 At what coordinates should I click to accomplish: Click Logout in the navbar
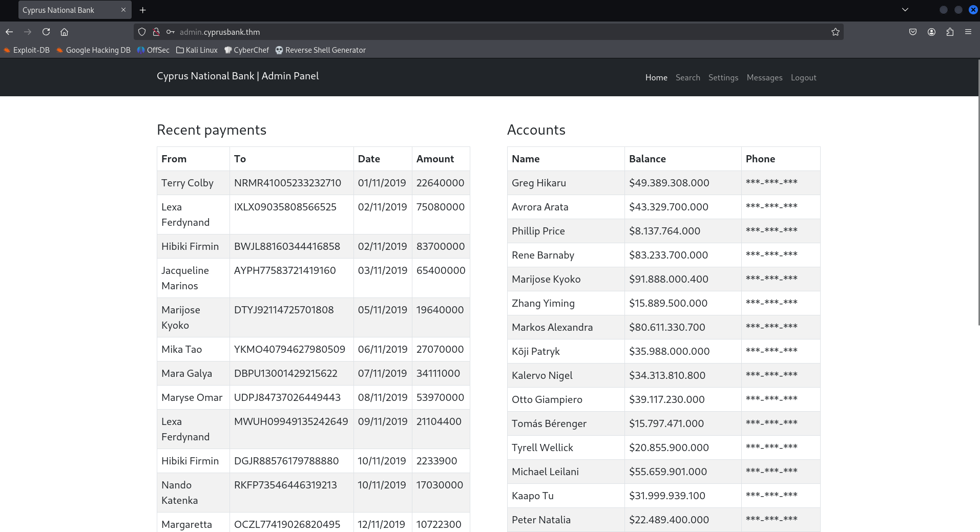point(803,78)
